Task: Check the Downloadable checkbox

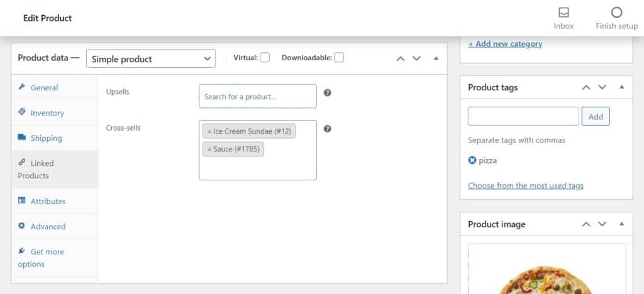Action: pos(339,58)
